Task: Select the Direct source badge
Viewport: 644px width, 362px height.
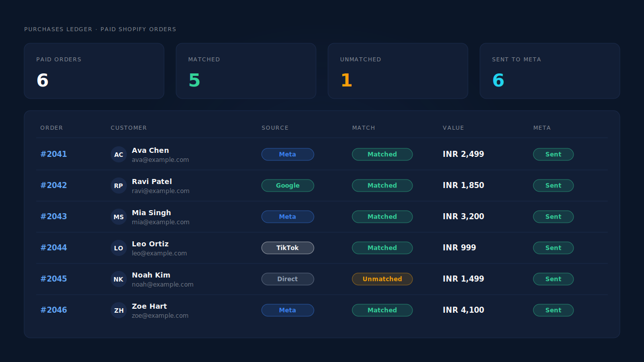Action: pos(288,279)
